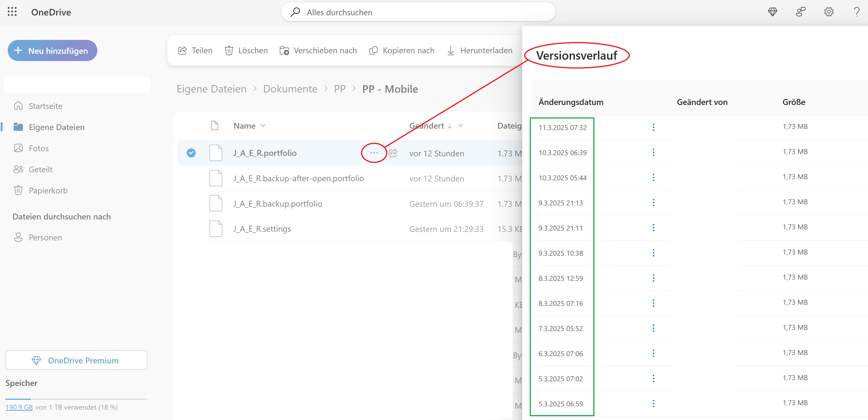Open version menu for 9.3.2025 21:13
This screenshot has height=420, width=868.
(653, 203)
